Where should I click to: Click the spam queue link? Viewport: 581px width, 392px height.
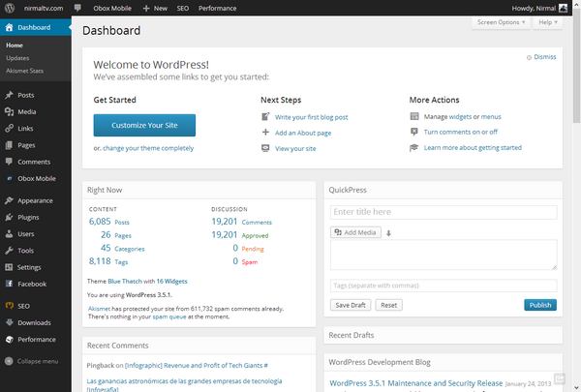click(x=168, y=317)
